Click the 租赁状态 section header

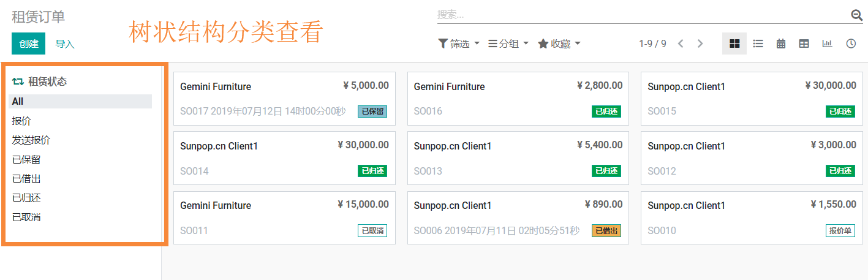click(x=47, y=81)
